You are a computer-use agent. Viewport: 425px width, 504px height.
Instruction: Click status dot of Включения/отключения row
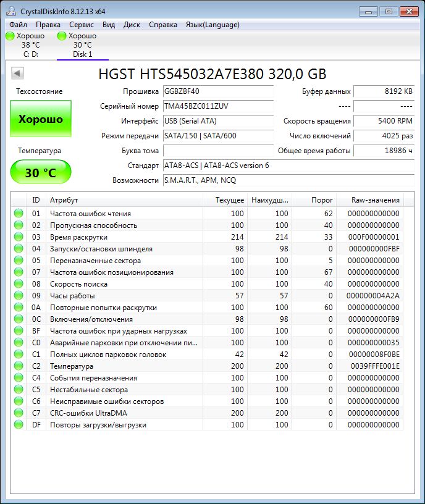click(19, 319)
